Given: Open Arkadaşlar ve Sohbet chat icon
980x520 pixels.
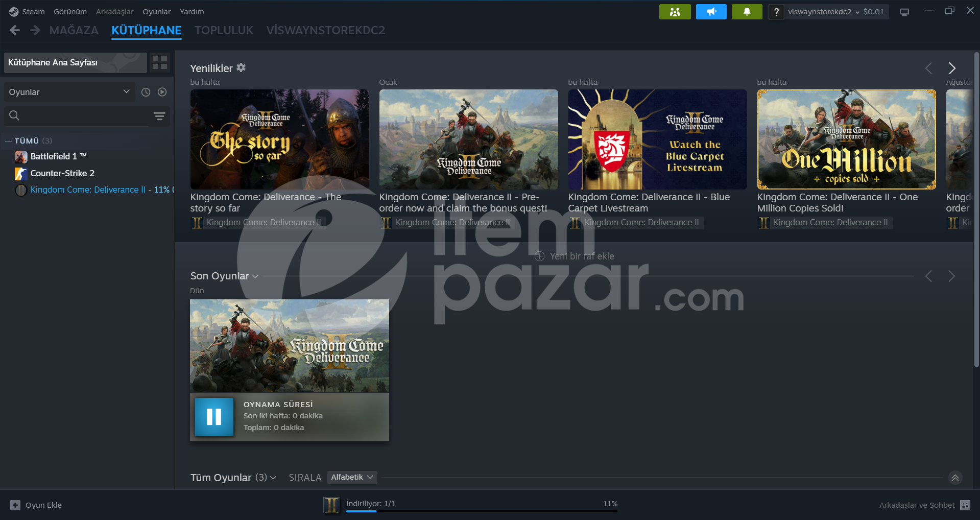Looking at the screenshot, I should coord(965,505).
